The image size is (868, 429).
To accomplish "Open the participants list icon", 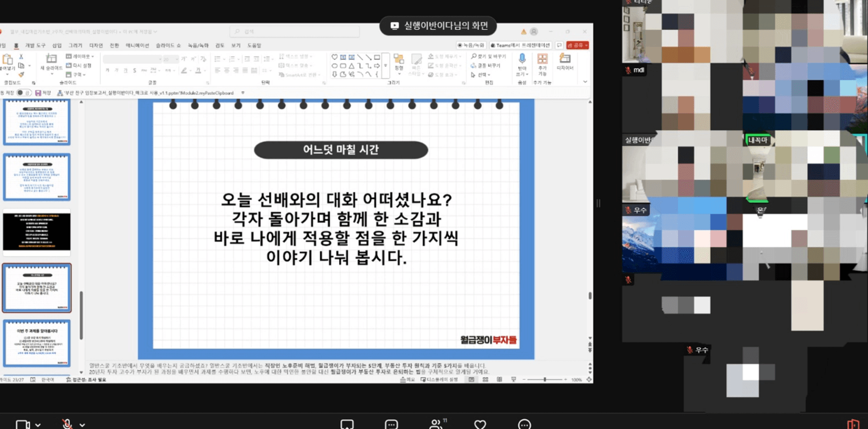I will [436, 424].
